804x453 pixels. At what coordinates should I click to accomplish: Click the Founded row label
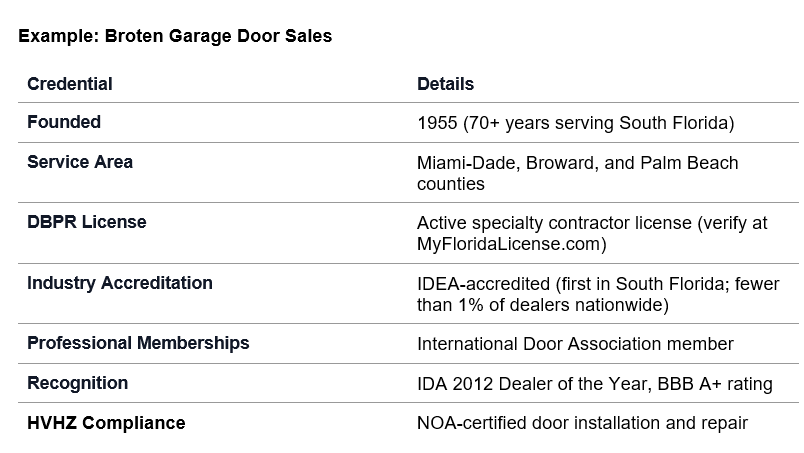click(64, 122)
